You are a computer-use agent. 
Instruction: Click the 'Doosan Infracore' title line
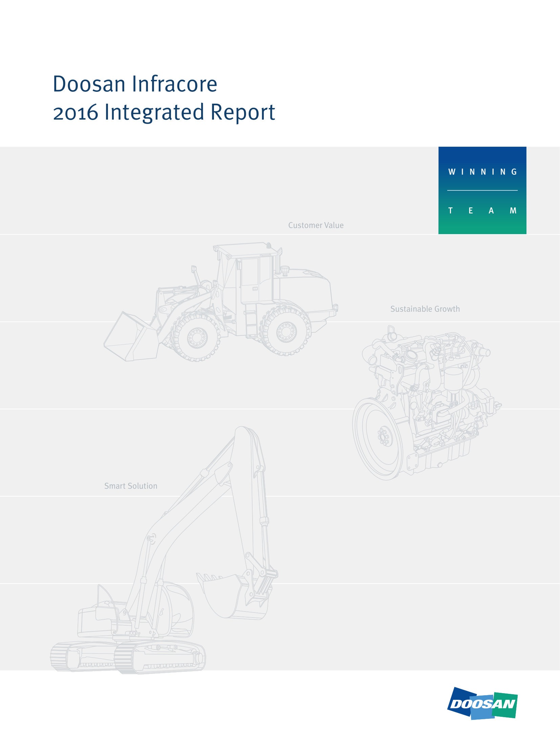[x=135, y=84]
